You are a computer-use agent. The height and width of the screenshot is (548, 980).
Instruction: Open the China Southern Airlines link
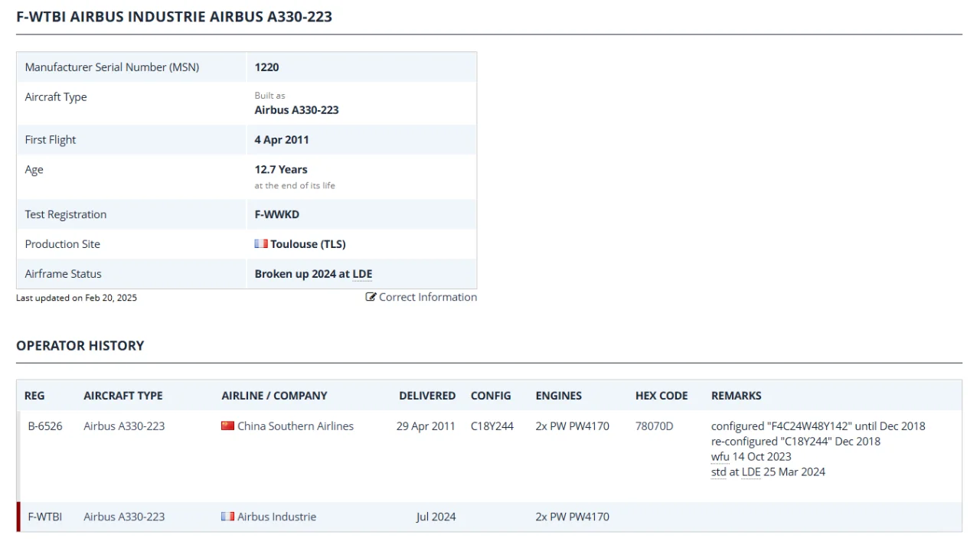296,426
